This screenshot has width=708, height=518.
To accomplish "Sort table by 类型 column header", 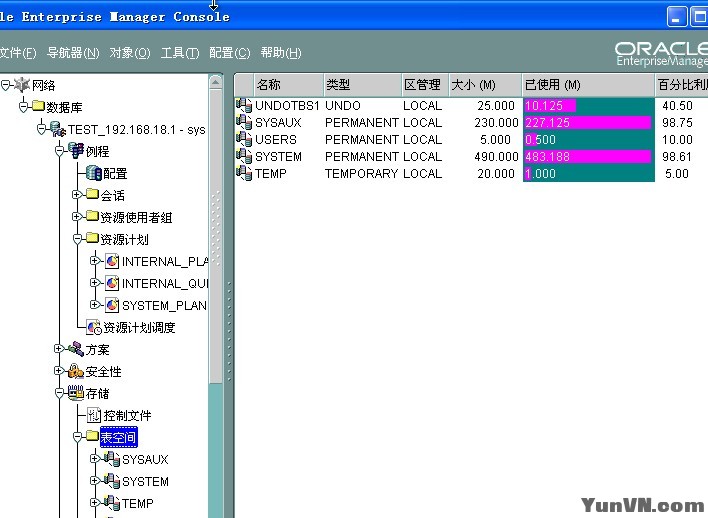I will tap(363, 85).
